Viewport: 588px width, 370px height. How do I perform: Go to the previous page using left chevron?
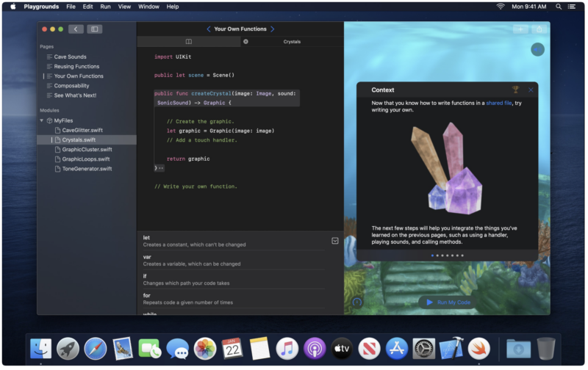pyautogui.click(x=208, y=29)
